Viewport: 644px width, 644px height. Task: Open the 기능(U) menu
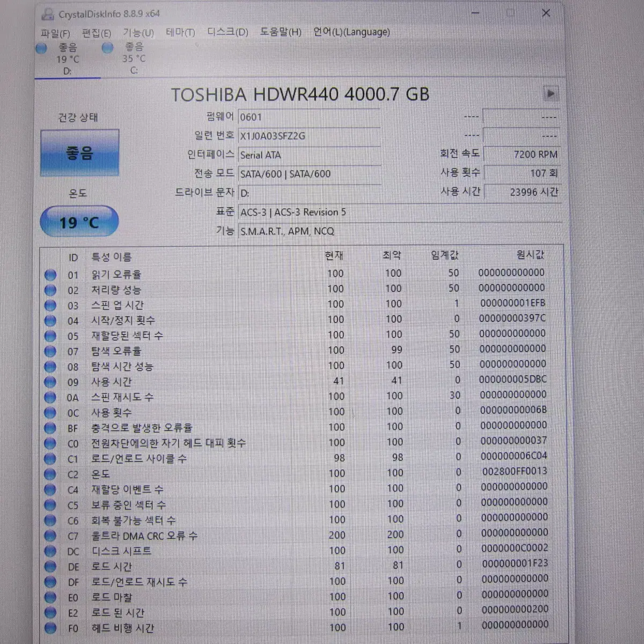[138, 33]
